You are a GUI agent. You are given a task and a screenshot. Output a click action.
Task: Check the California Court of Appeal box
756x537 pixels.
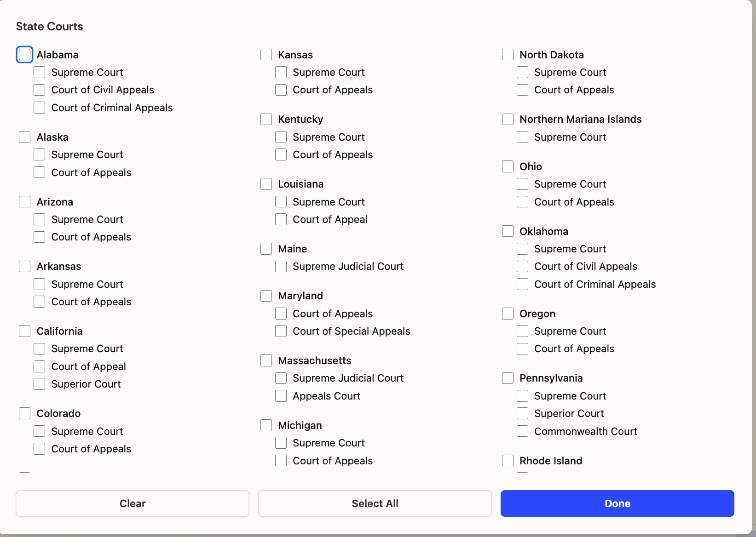point(40,366)
